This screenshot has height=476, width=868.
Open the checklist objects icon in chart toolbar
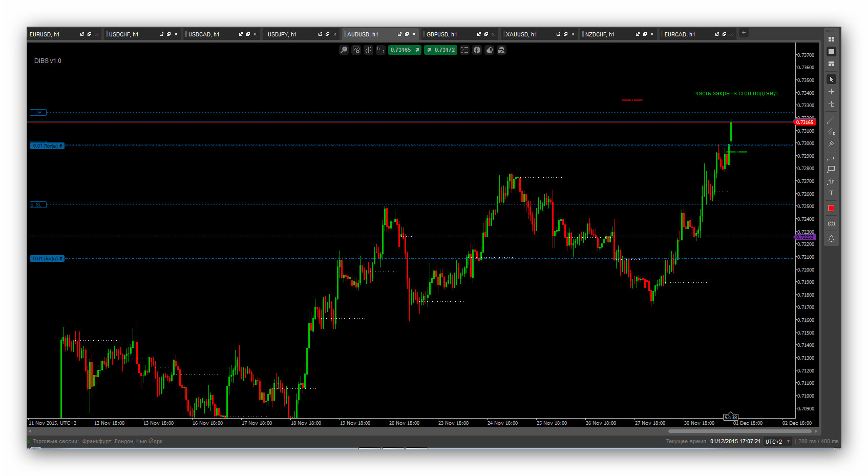tap(464, 50)
